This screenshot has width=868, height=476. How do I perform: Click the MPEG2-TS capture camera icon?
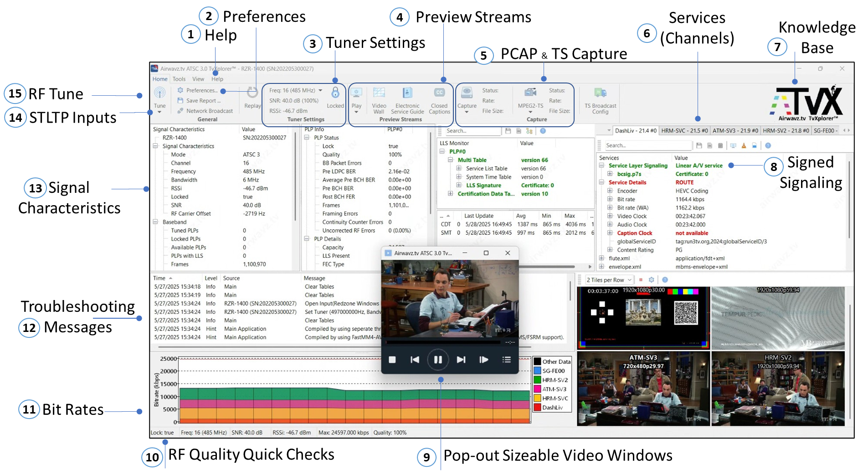[x=529, y=92]
